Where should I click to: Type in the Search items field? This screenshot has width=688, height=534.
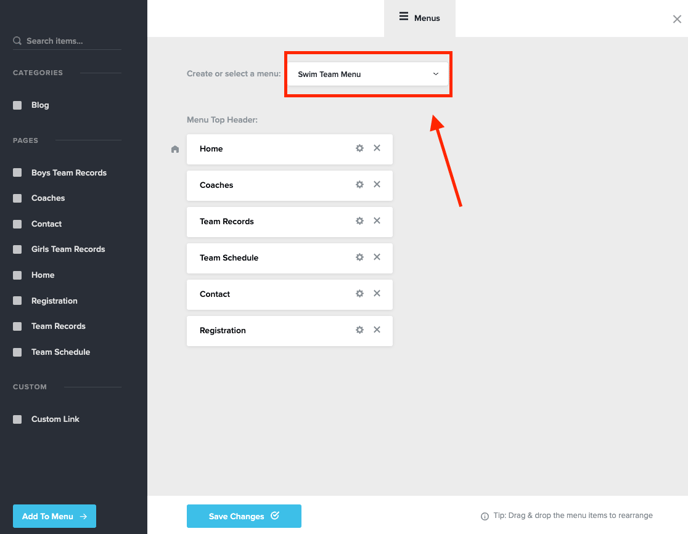tap(70, 41)
